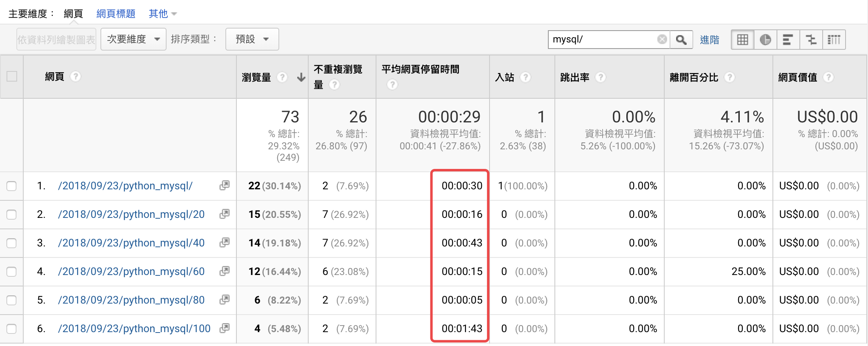This screenshot has height=346, width=868.
Task: Open /2018/09/23/python_mysql/60 page link
Action: (x=131, y=271)
